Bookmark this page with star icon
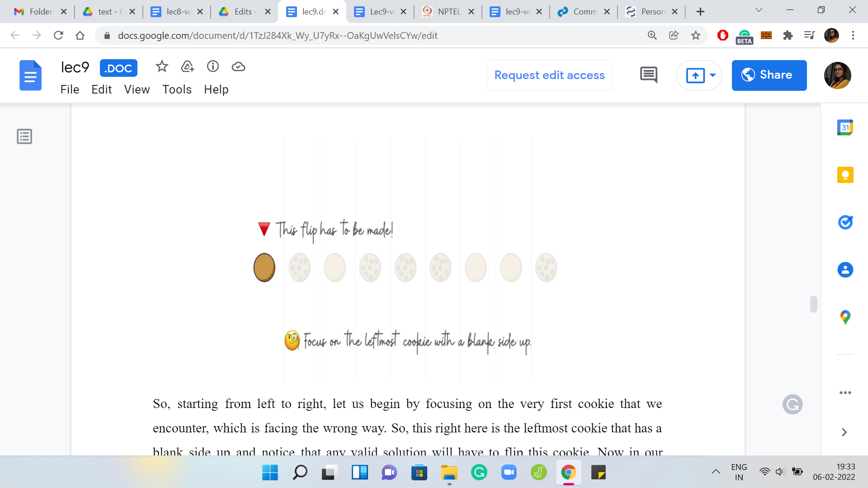 [696, 35]
